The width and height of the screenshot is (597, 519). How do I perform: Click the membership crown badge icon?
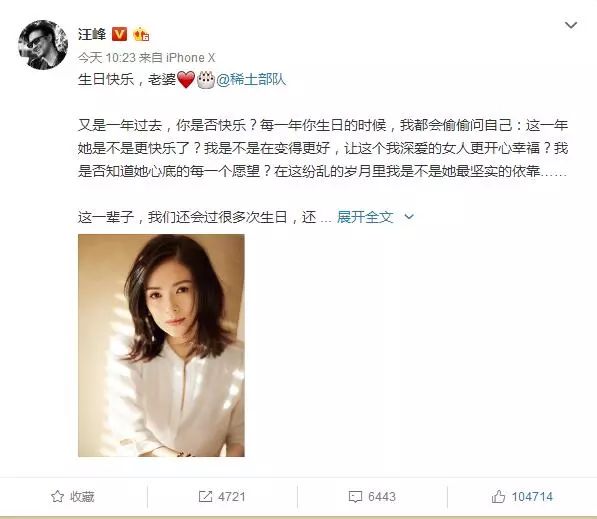coord(141,35)
